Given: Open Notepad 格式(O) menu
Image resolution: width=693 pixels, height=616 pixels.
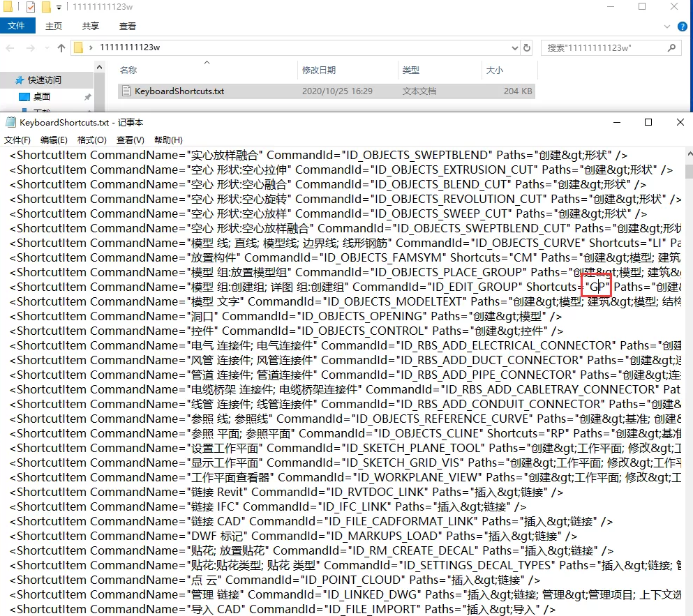Looking at the screenshot, I should (x=92, y=140).
